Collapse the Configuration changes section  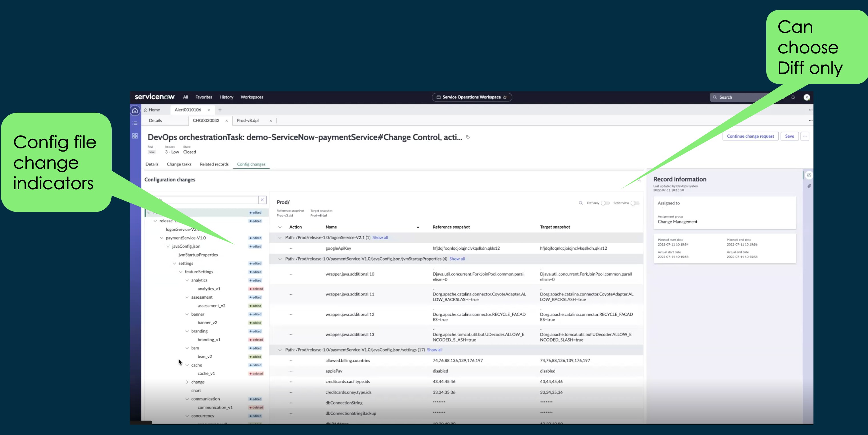(639, 180)
